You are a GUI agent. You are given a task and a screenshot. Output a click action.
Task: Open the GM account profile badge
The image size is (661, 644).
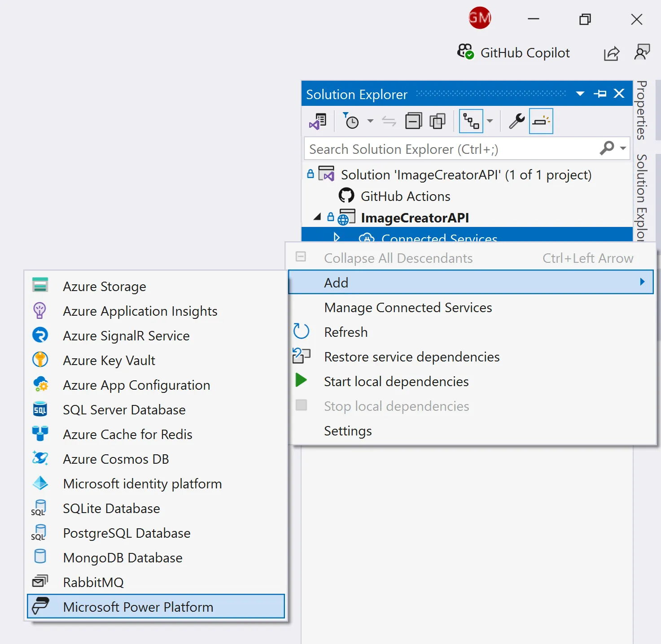coord(480,18)
